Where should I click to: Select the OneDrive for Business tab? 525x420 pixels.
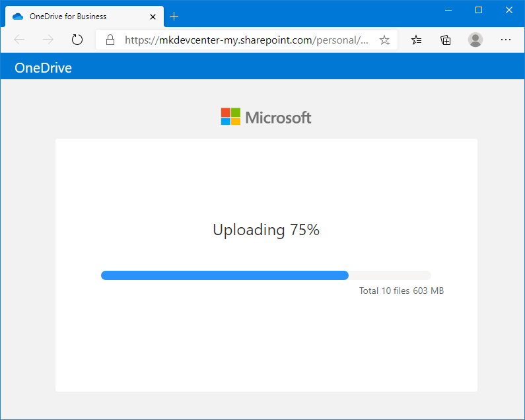[x=85, y=17]
